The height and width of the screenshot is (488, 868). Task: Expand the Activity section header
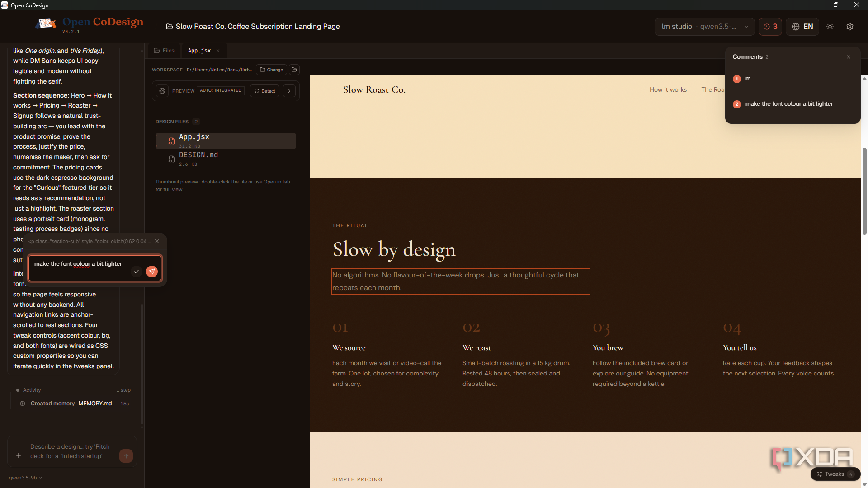[73, 390]
